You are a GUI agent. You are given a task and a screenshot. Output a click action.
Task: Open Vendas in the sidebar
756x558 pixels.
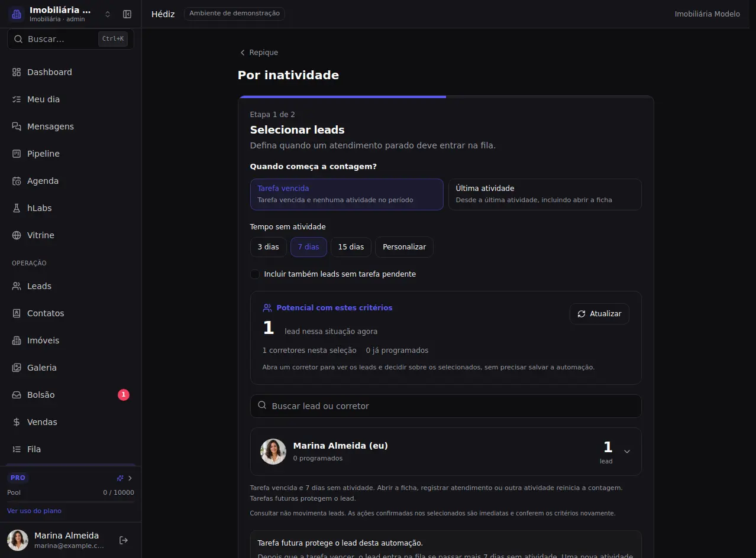pyautogui.click(x=70, y=422)
